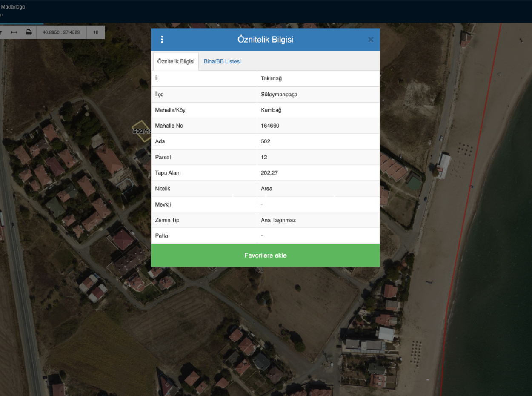Click the coordinate display 40.8950 : 27.4589
Image resolution: width=532 pixels, height=396 pixels.
[x=61, y=32]
